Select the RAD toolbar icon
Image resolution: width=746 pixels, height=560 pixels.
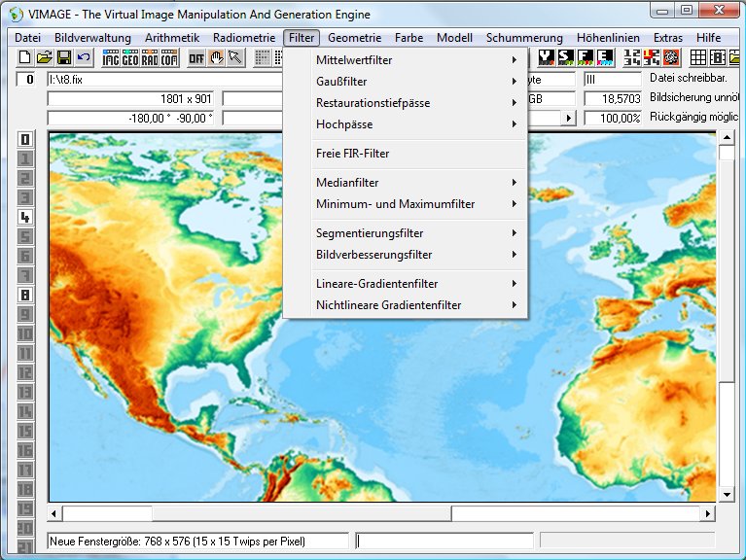[x=150, y=58]
